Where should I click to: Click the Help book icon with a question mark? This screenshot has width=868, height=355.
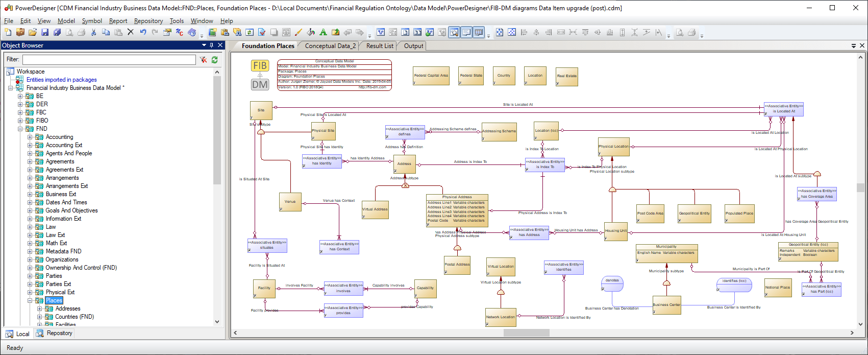pyautogui.click(x=192, y=32)
